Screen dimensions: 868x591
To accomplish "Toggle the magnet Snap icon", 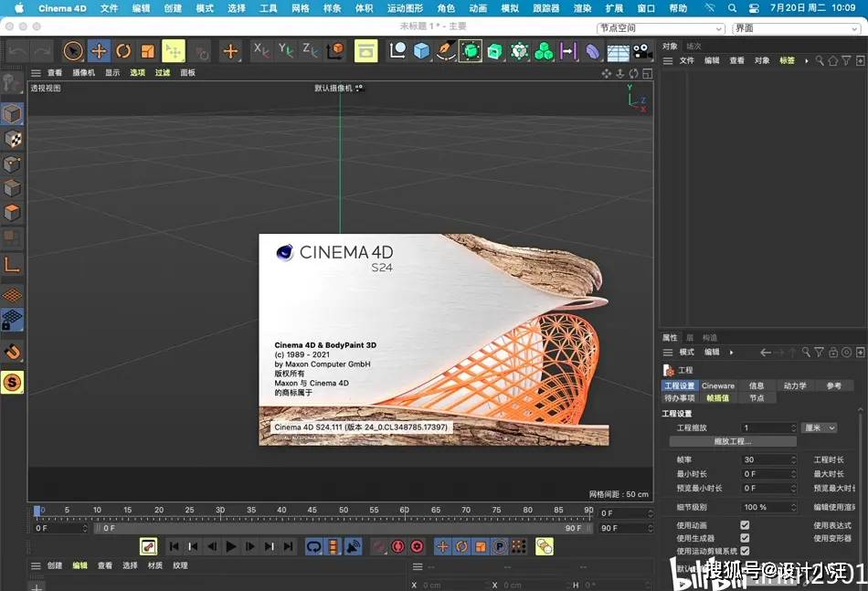I will tap(12, 352).
